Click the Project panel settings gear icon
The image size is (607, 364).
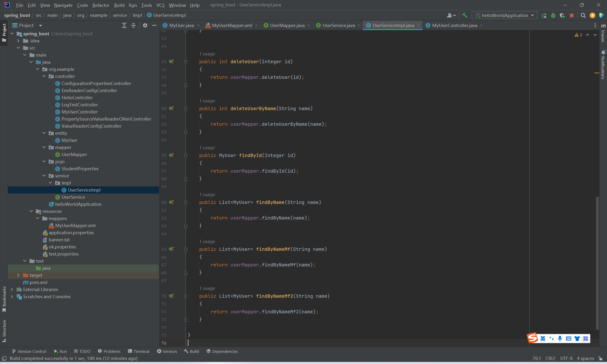click(x=145, y=25)
